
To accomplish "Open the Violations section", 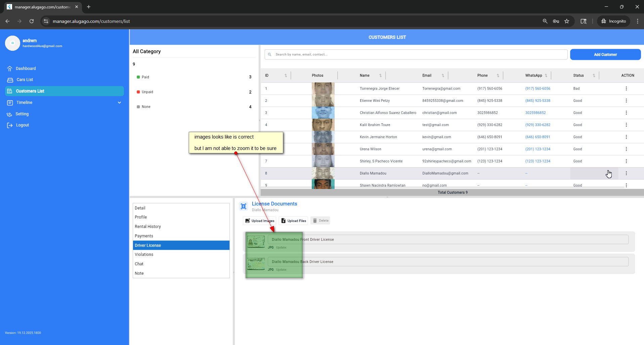I will coord(144,255).
